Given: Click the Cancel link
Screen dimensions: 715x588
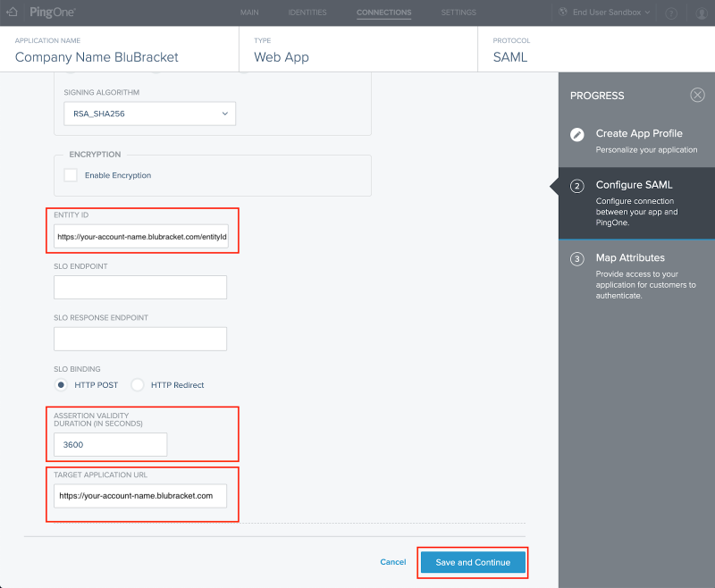Looking at the screenshot, I should 393,562.
